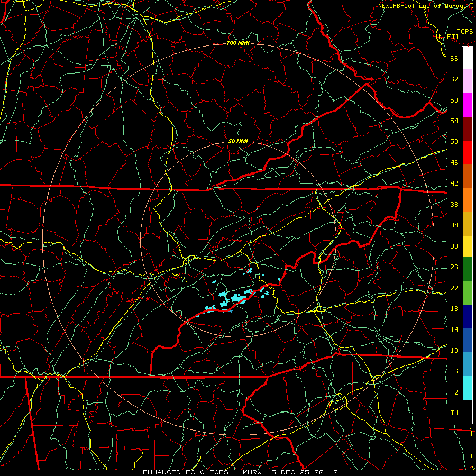Click the 62 scale value

click(454, 79)
